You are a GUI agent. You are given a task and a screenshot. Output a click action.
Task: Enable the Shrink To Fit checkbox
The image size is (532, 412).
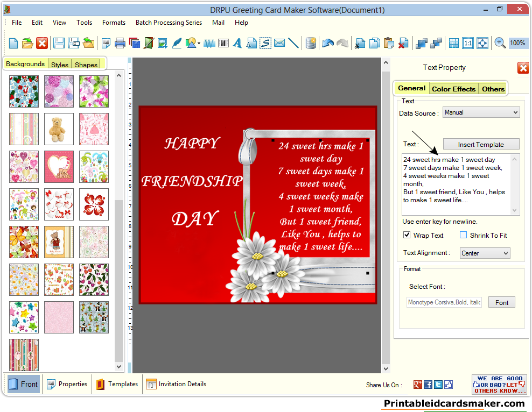pyautogui.click(x=463, y=235)
